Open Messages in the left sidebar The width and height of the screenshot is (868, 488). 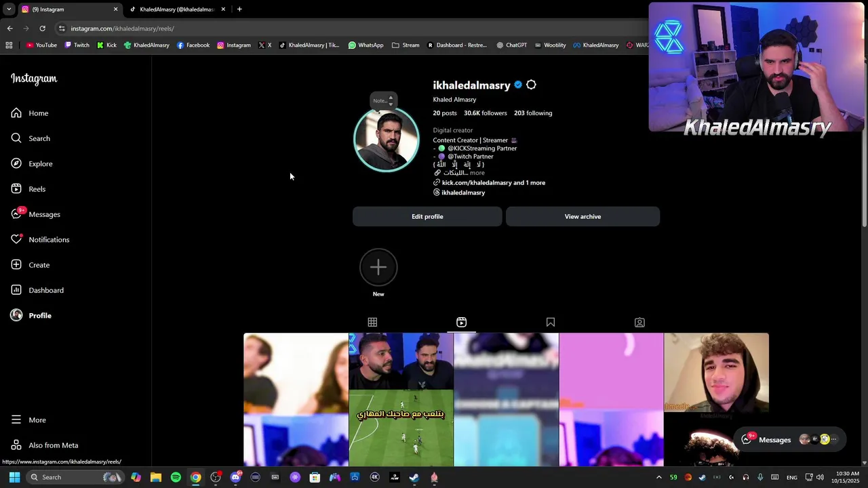click(36, 214)
